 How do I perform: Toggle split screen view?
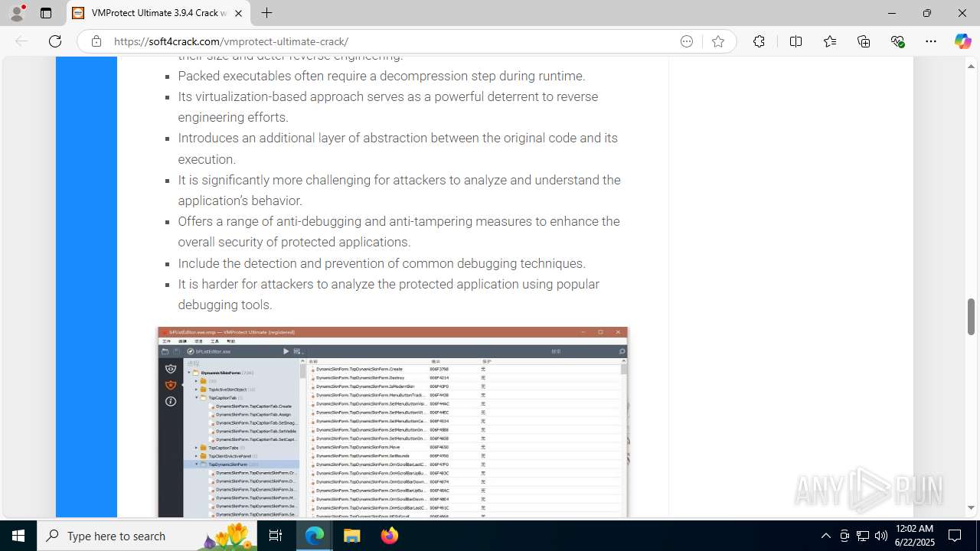[795, 41]
